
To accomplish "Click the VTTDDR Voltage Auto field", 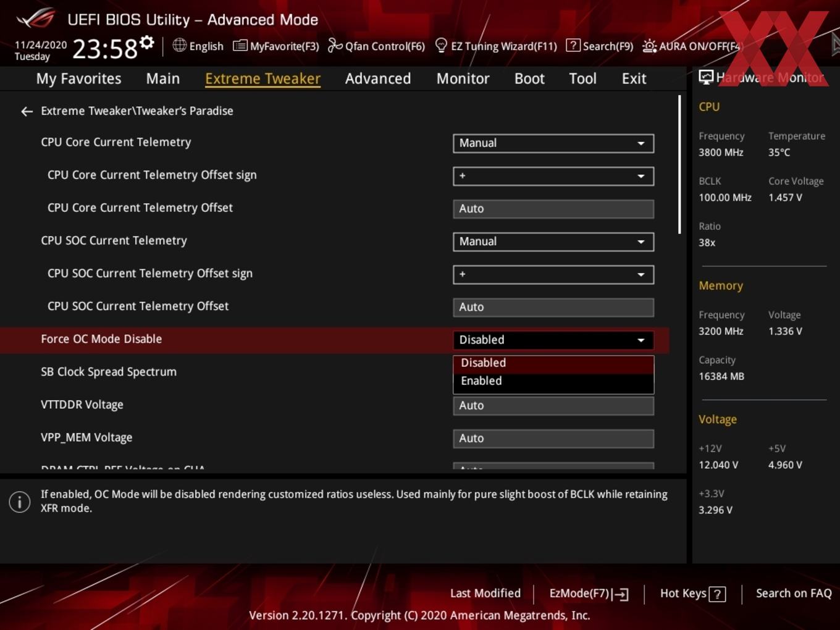I will pyautogui.click(x=553, y=406).
